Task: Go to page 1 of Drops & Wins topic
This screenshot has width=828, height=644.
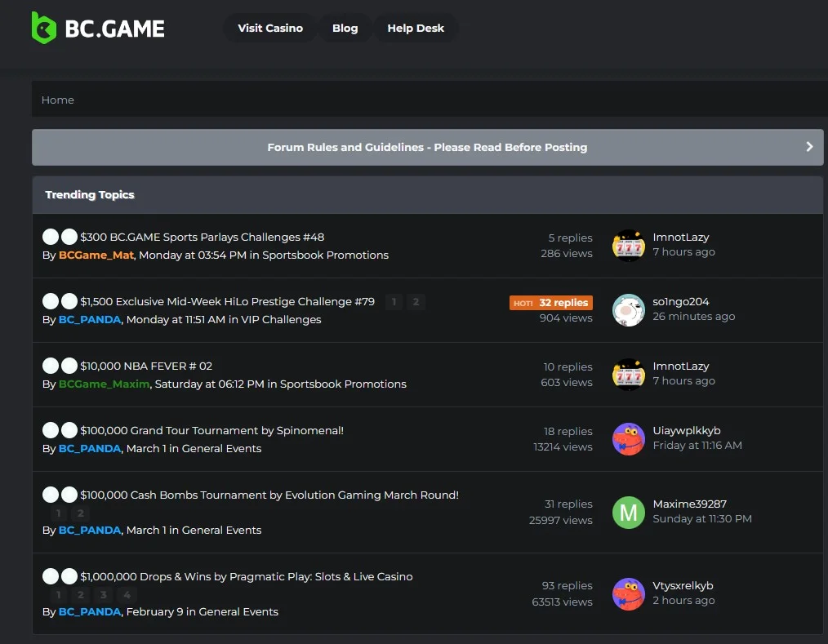Action: pyautogui.click(x=59, y=595)
